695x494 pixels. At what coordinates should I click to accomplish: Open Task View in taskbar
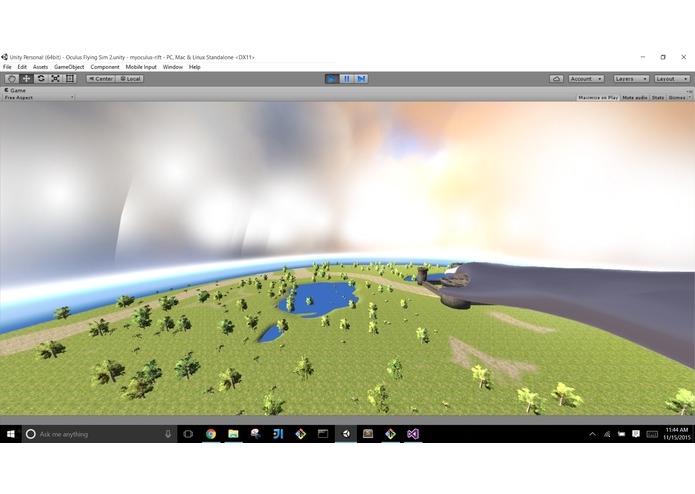pos(188,434)
